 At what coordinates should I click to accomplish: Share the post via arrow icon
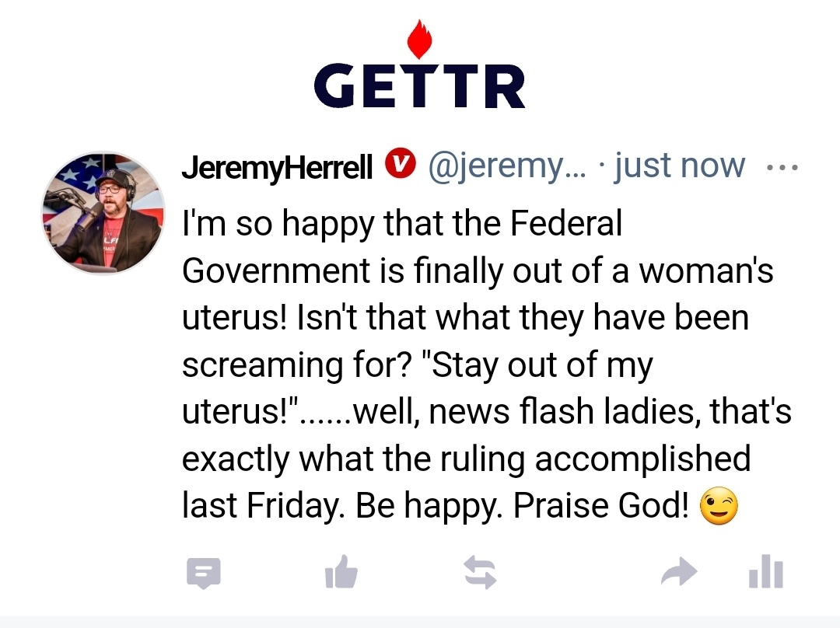(x=679, y=572)
